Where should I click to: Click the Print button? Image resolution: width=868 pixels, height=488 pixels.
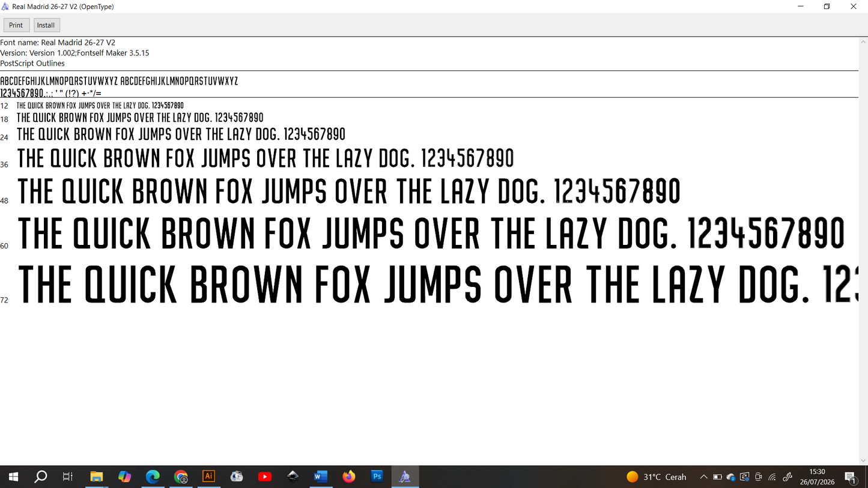point(16,25)
